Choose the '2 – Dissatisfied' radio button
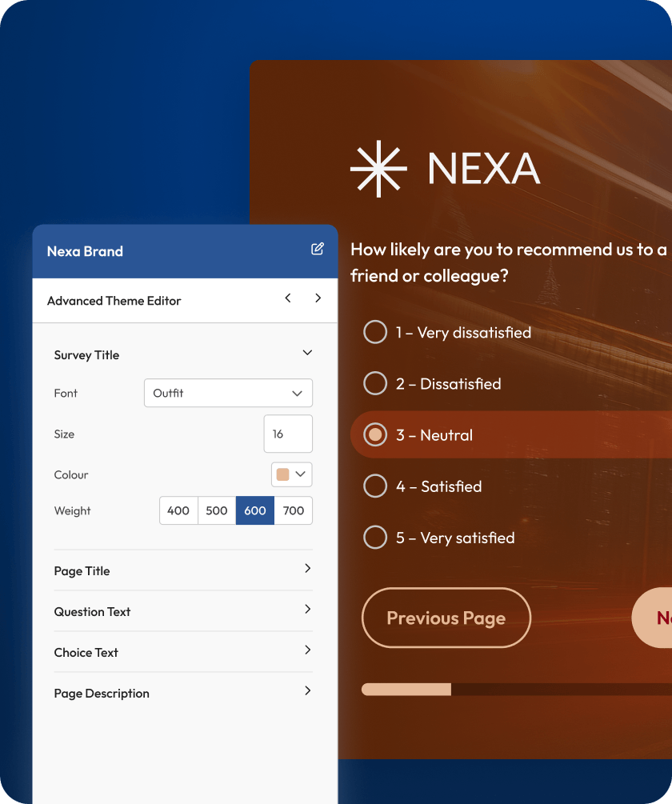 [x=375, y=383]
